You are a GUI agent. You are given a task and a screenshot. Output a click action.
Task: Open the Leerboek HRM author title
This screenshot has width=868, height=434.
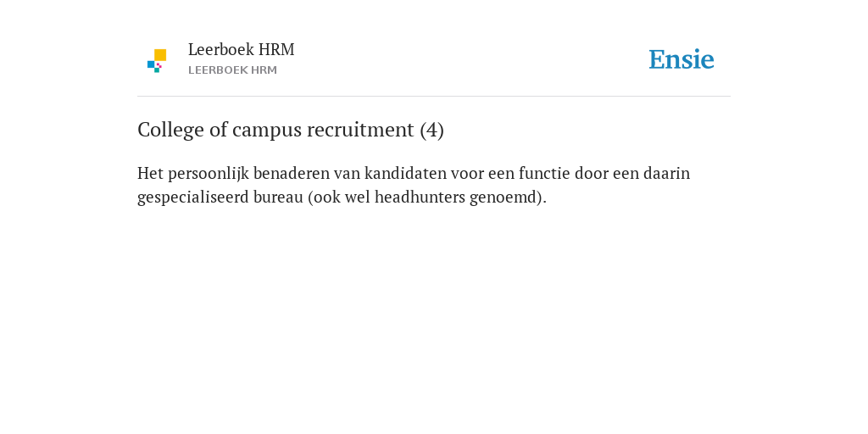(x=242, y=50)
